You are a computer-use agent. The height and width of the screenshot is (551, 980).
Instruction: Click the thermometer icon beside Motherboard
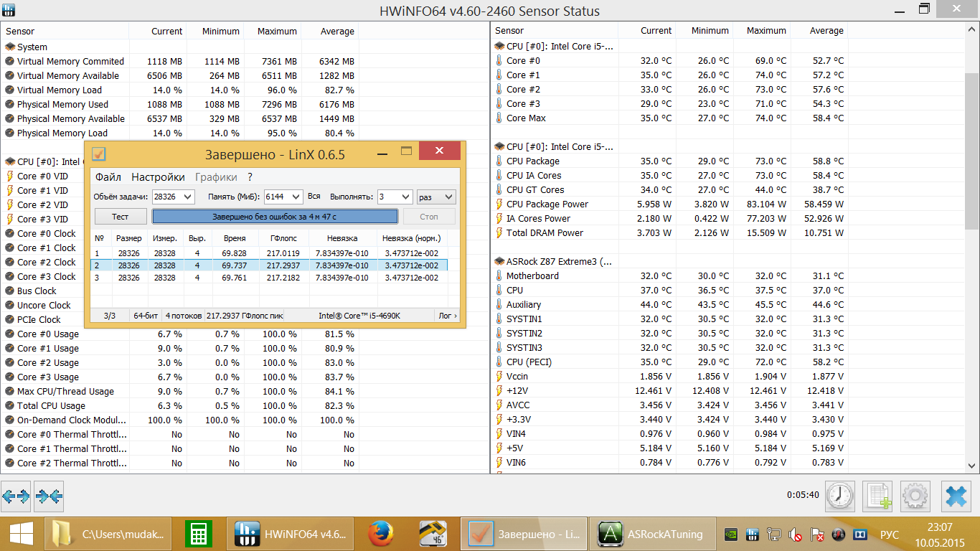pos(499,276)
